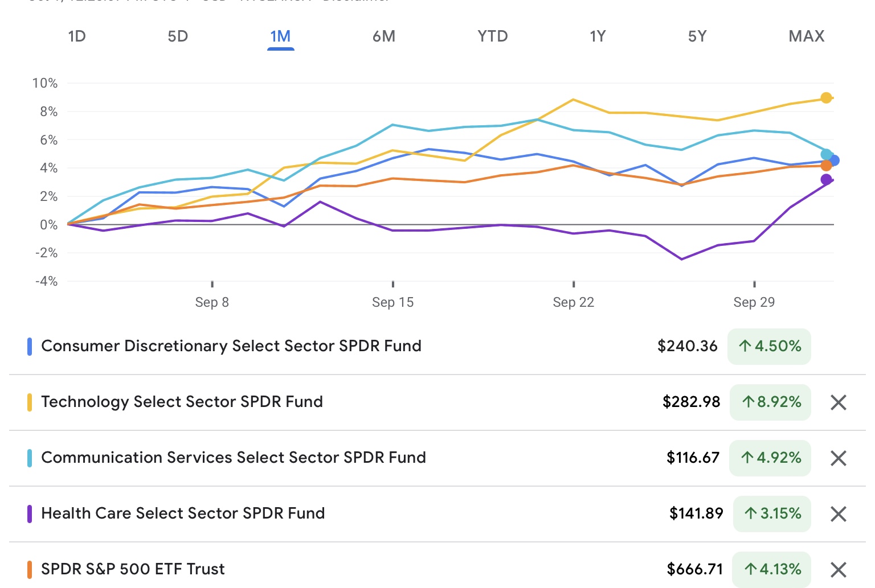
Task: Click the yellow Technology endpoint dot on chart
Action: (826, 98)
